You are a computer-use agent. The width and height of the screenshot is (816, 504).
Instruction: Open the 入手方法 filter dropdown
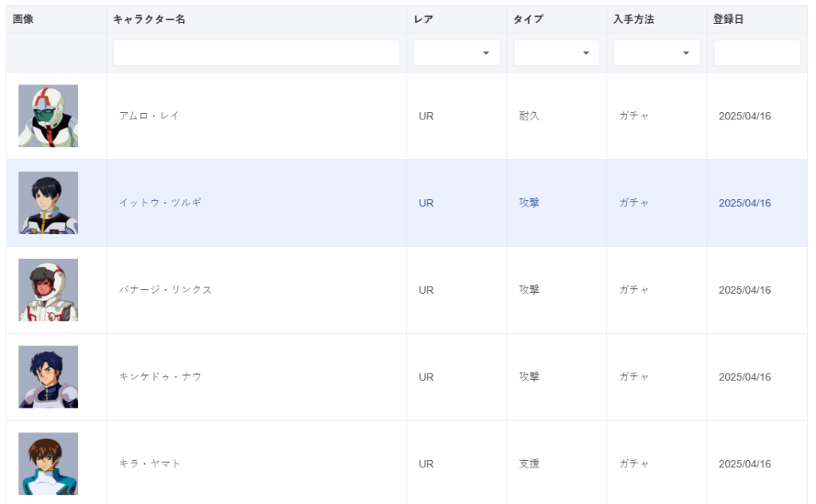[657, 53]
